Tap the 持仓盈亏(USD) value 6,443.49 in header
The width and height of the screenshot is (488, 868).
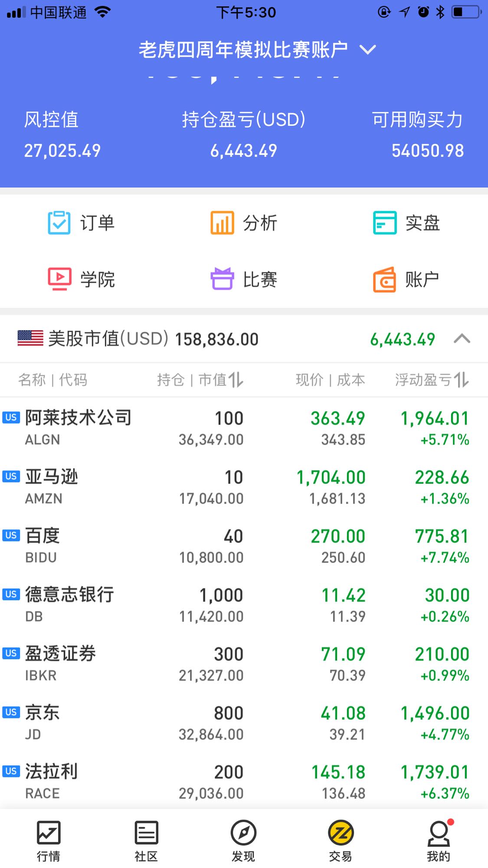point(244,151)
